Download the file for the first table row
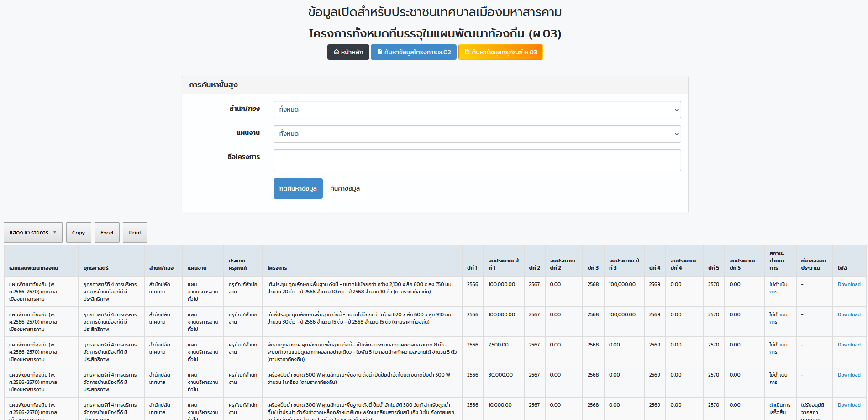Screen dimensions: 868x420 (x=848, y=284)
